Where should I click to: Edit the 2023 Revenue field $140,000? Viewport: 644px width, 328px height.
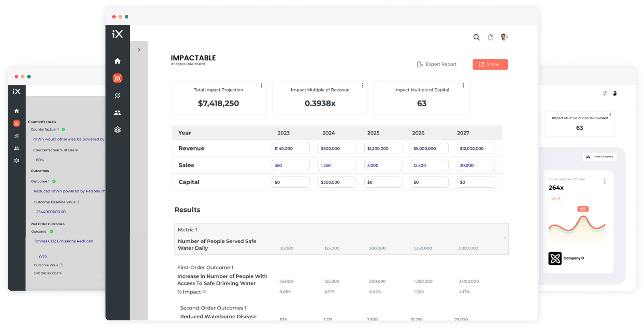291,149
